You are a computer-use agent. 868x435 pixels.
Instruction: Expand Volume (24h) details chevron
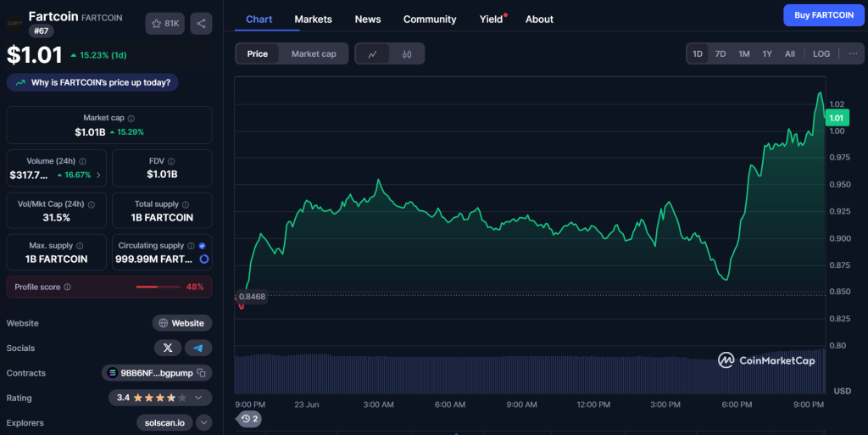pyautogui.click(x=98, y=175)
